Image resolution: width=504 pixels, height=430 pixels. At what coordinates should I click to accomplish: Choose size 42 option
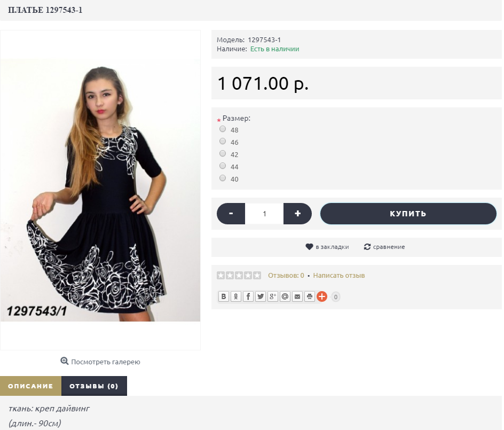(223, 153)
